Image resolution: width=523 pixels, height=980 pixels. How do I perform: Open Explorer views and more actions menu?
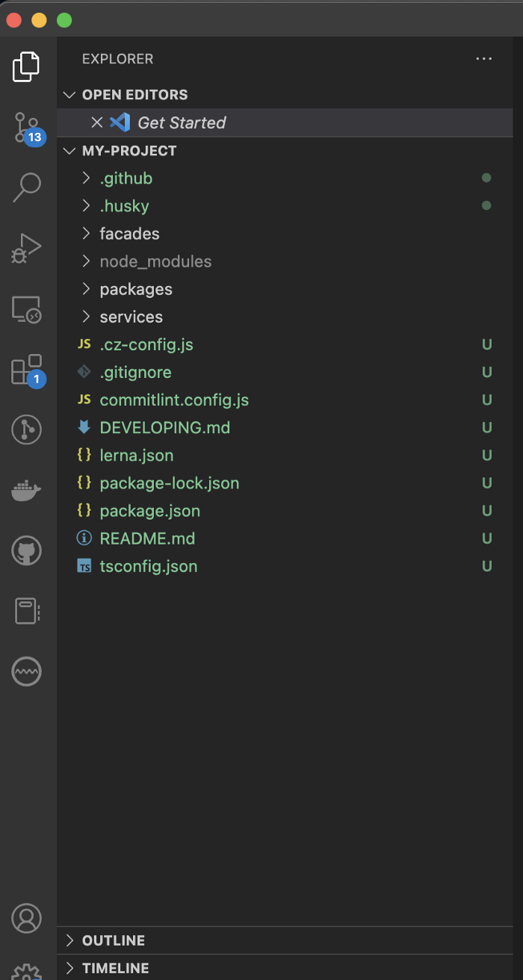tap(484, 59)
